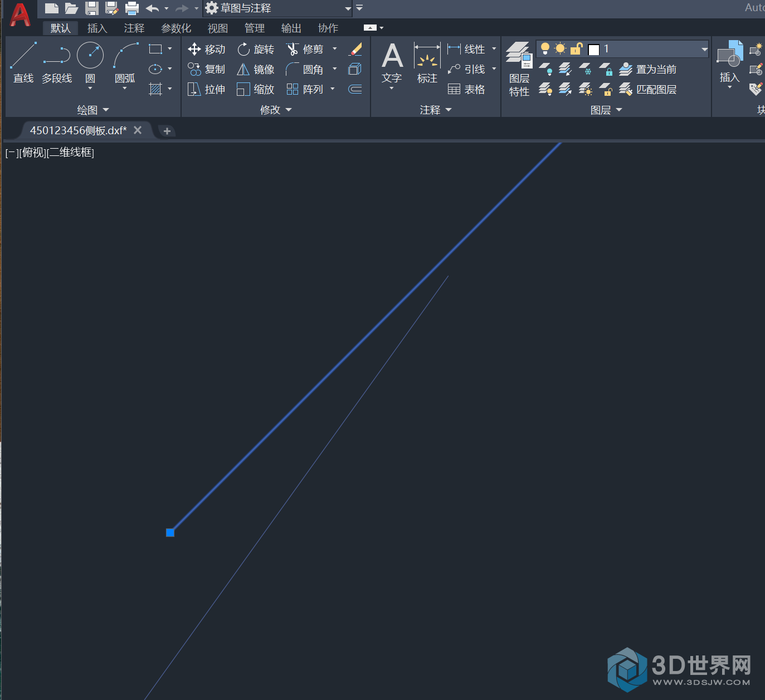Activate the Stretch (拉伸) tool
Screen dimensions: 765x700
tap(207, 89)
